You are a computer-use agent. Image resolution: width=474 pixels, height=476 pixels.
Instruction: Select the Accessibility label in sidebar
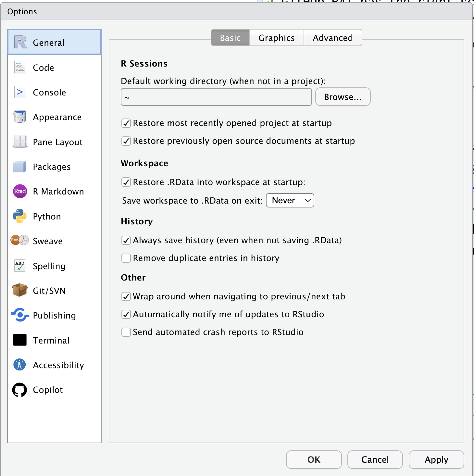pos(58,365)
